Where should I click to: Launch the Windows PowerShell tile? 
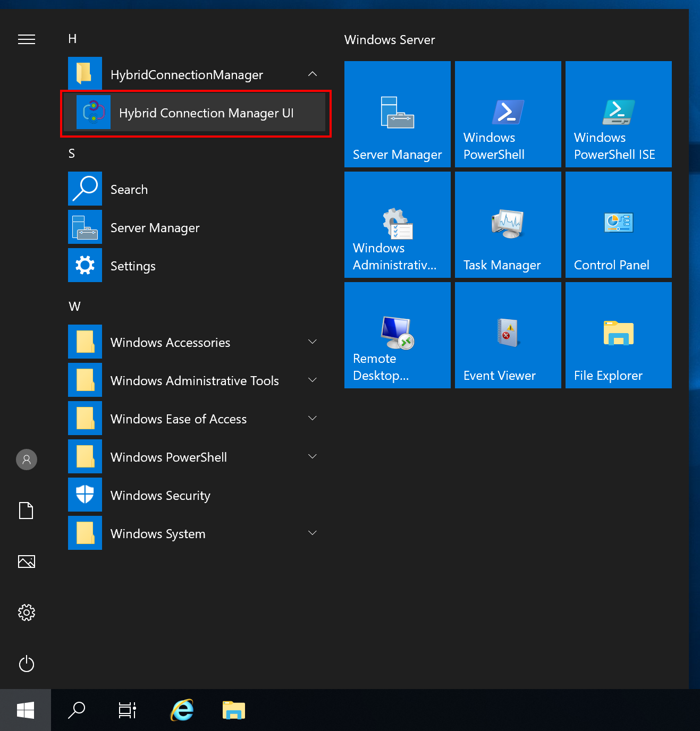click(x=508, y=114)
